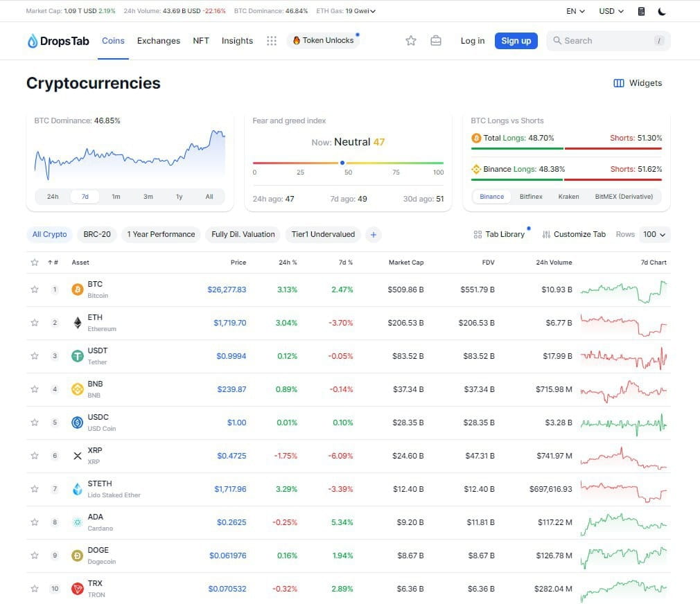
Task: Favorite ETH with its star
Action: [x=35, y=323]
